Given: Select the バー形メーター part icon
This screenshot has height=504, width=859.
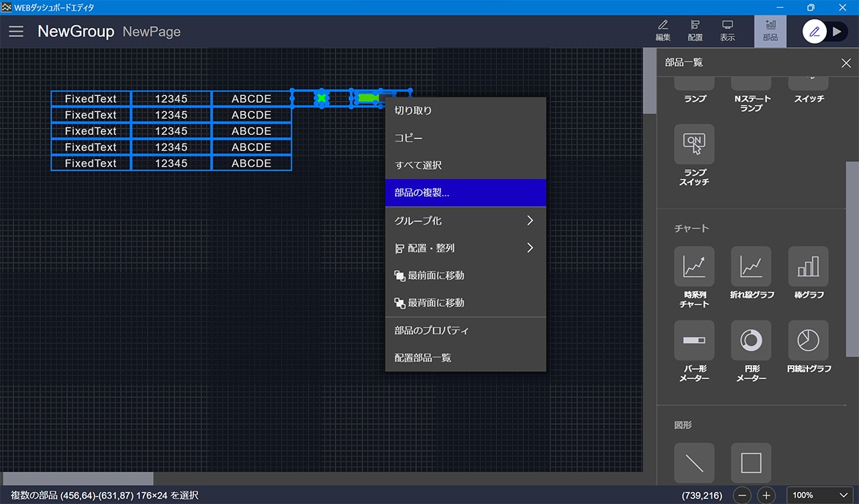Looking at the screenshot, I should 694,340.
